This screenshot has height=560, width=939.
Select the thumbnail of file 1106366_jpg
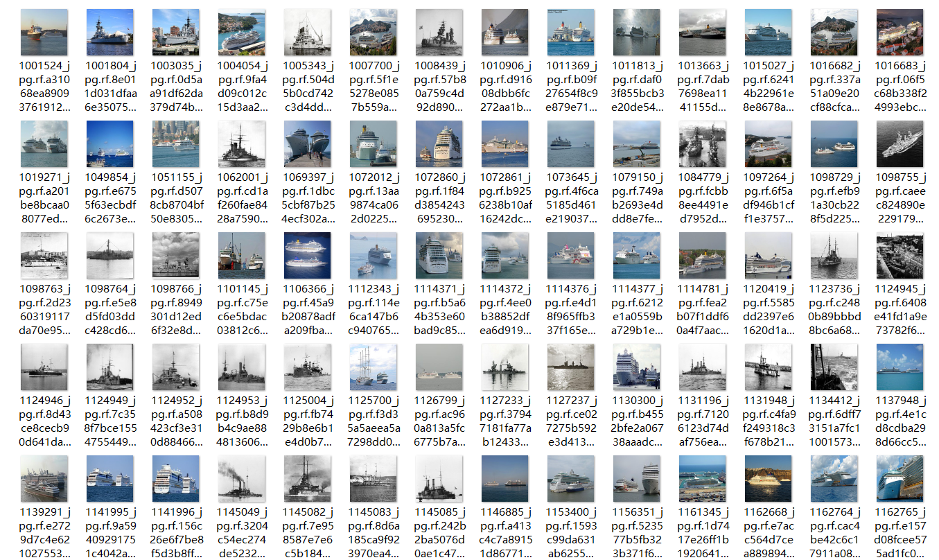[x=308, y=255]
